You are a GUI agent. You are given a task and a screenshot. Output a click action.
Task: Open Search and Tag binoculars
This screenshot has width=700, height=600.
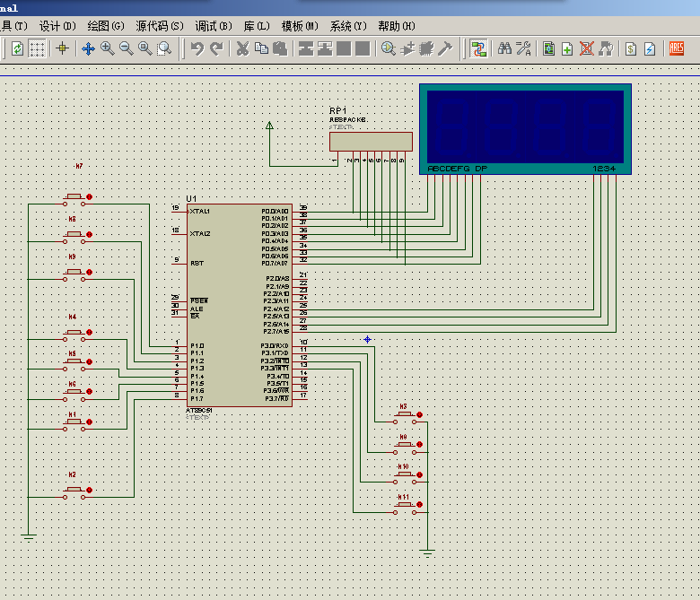[x=504, y=48]
